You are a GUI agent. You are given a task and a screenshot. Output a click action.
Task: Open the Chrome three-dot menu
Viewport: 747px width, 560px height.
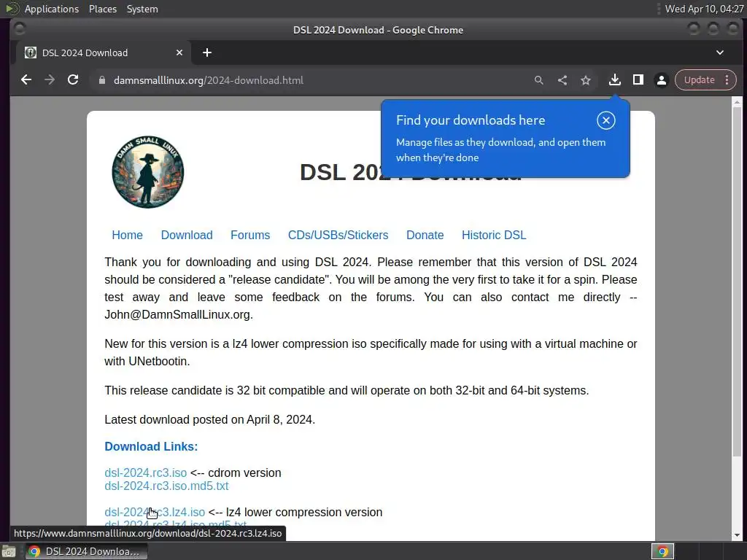[727, 80]
